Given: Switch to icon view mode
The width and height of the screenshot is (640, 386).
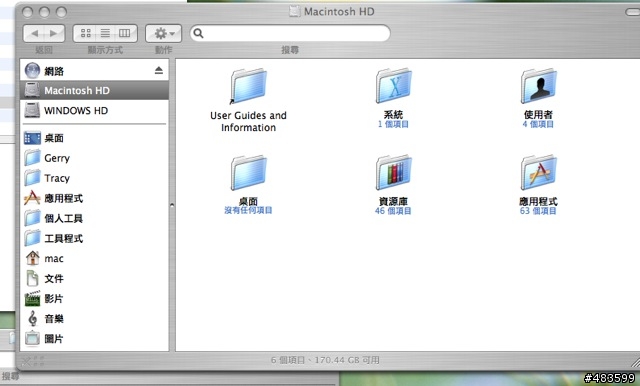Looking at the screenshot, I should pyautogui.click(x=85, y=33).
